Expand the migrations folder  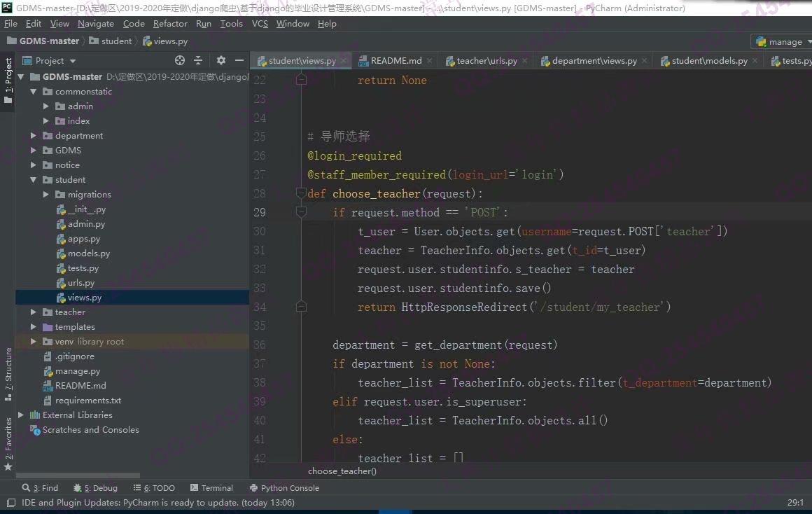tap(45, 194)
